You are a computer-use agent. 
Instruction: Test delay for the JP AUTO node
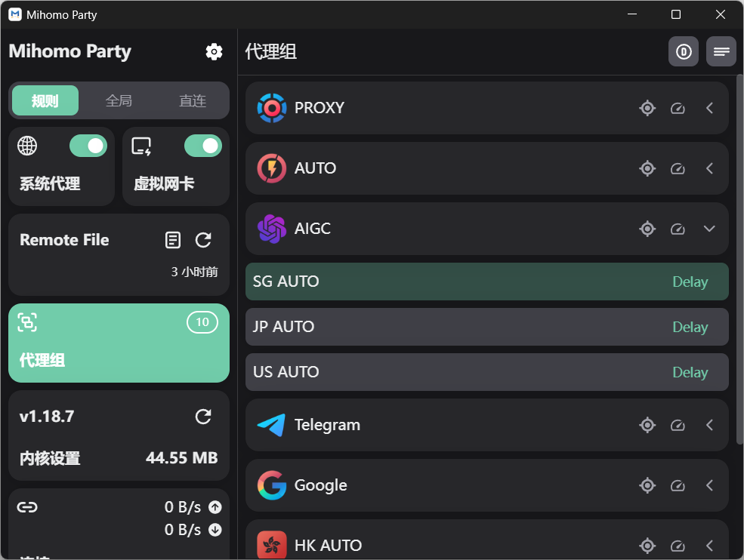tap(690, 327)
